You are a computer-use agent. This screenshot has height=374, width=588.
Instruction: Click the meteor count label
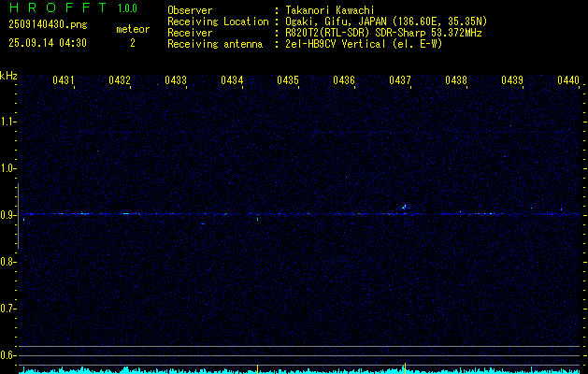click(132, 29)
